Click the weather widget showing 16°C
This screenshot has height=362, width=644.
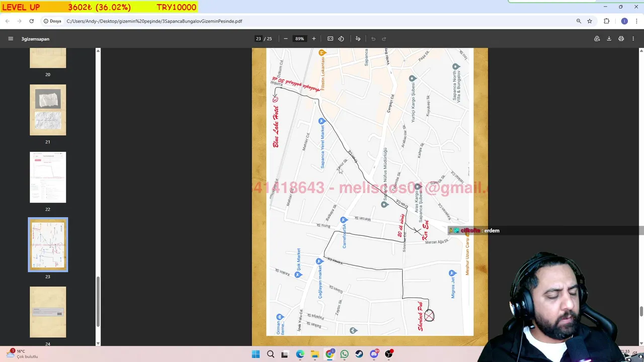point(23,354)
